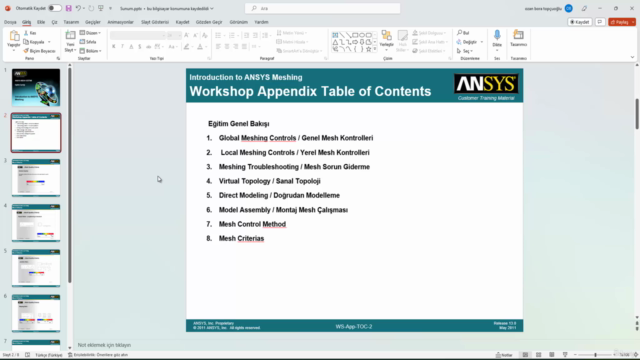
Task: Select the rectangle shape in shapes gallery
Action: point(355,35)
